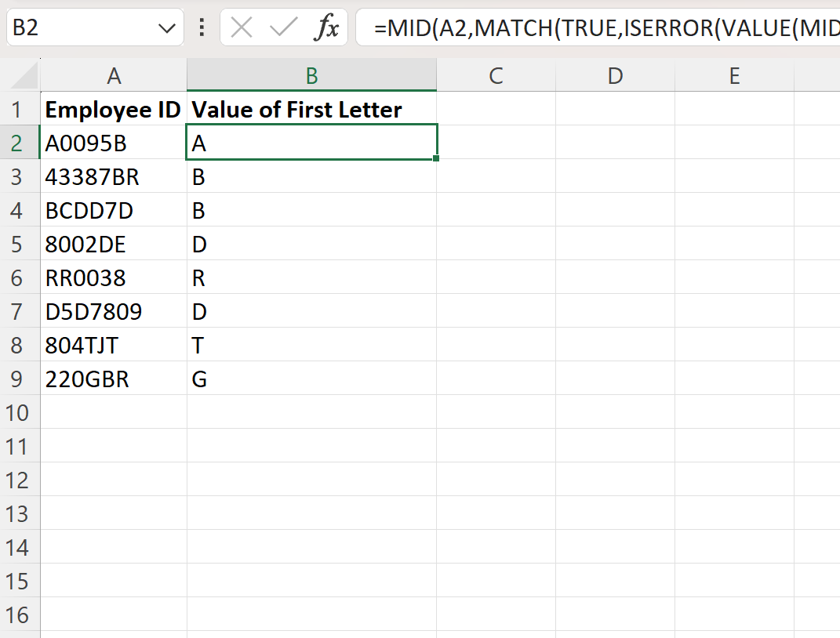Expand the Name Box dropdown arrow
Image resolution: width=840 pixels, height=638 pixels.
[x=167, y=28]
